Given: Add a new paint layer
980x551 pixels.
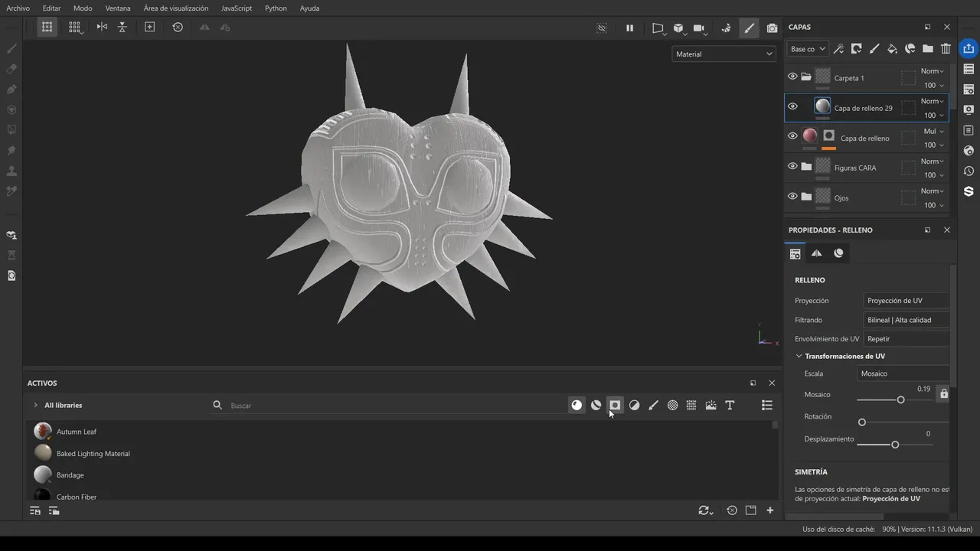Looking at the screenshot, I should (874, 49).
